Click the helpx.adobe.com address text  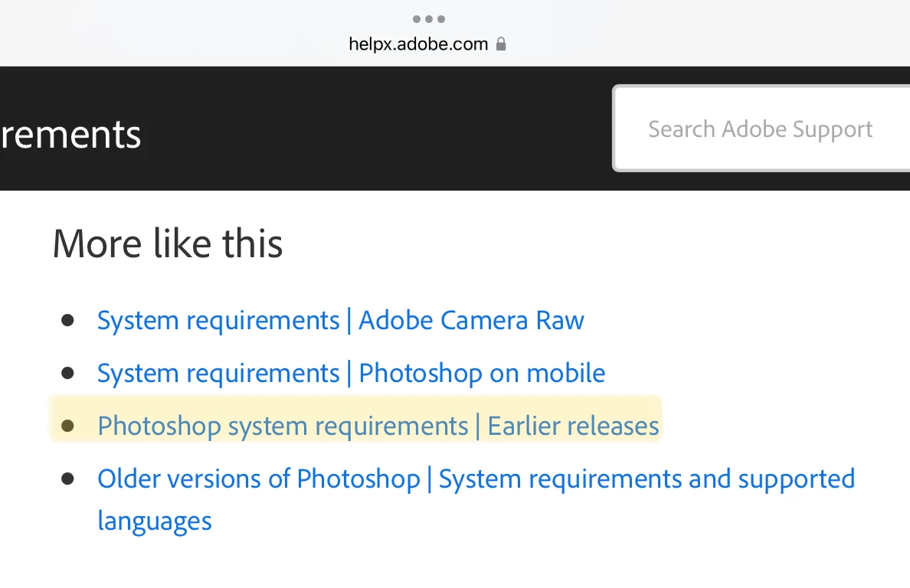click(418, 44)
